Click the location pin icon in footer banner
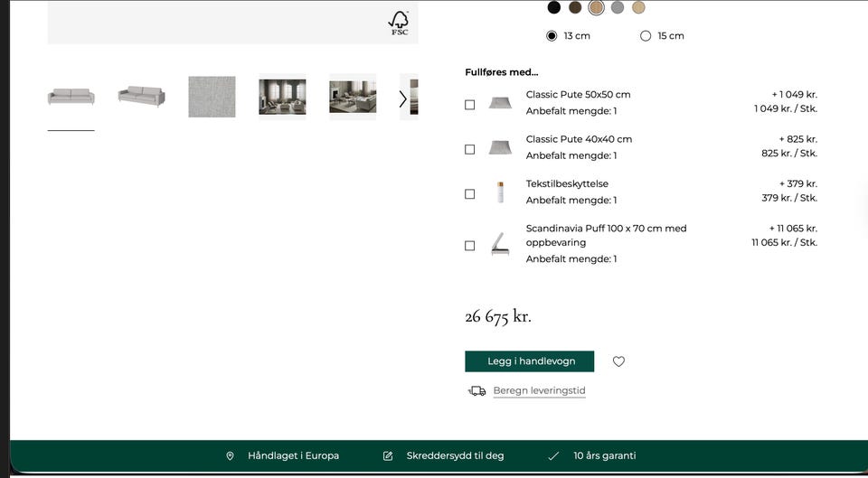This screenshot has width=868, height=478. point(231,456)
